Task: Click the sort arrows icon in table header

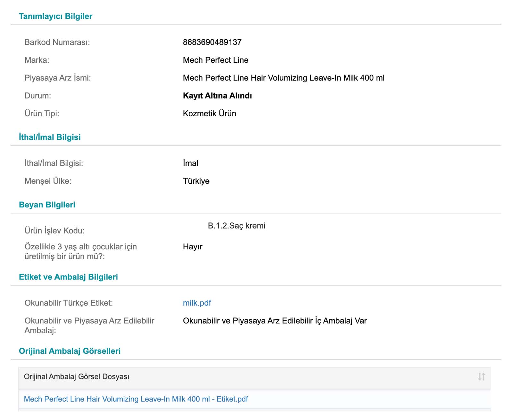Action: (x=481, y=376)
